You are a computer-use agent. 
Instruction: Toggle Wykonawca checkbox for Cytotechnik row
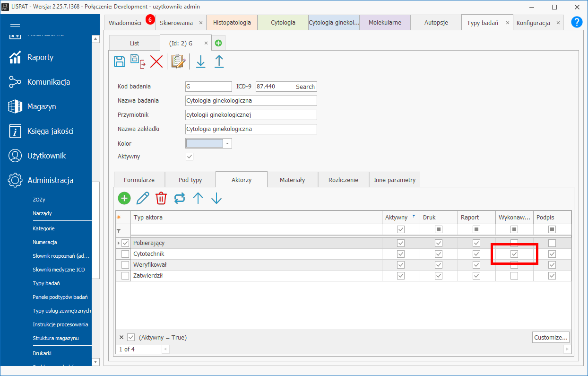(514, 254)
